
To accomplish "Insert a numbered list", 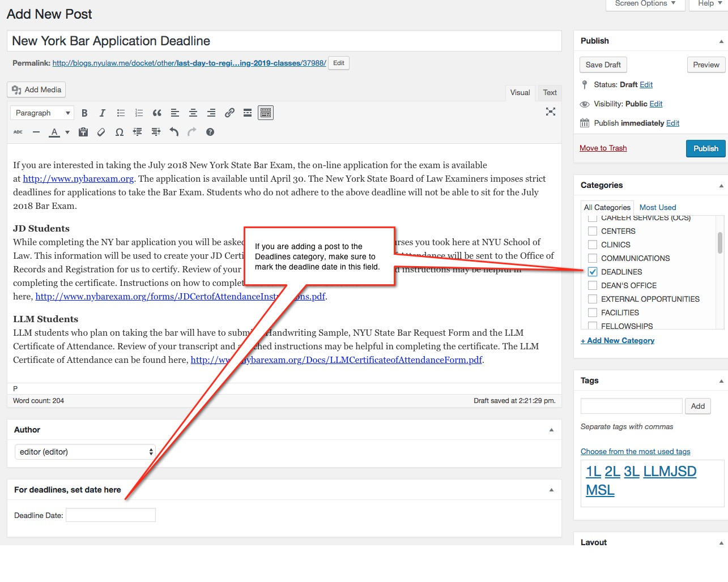I will (x=139, y=113).
